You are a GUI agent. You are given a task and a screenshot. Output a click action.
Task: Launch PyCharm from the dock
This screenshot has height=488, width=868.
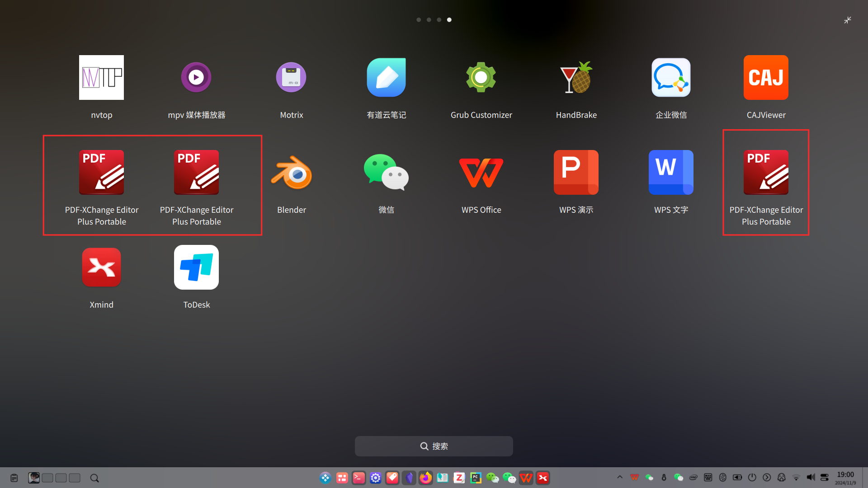click(x=476, y=478)
